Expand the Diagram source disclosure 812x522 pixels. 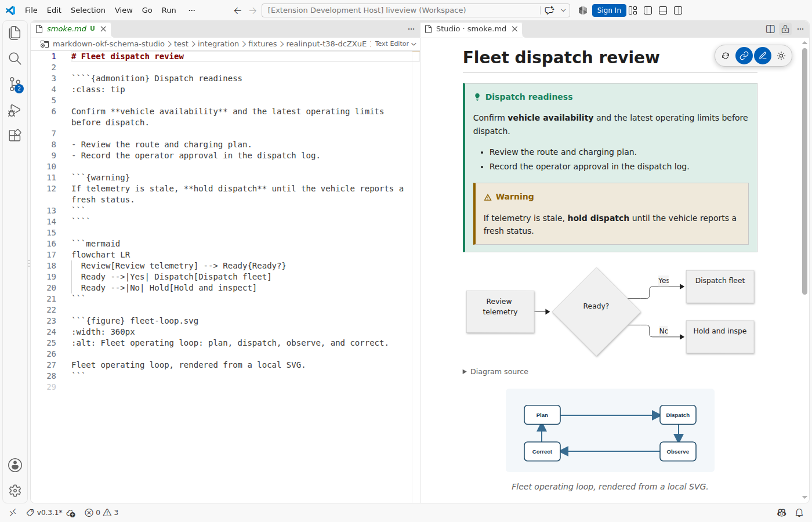pos(495,372)
